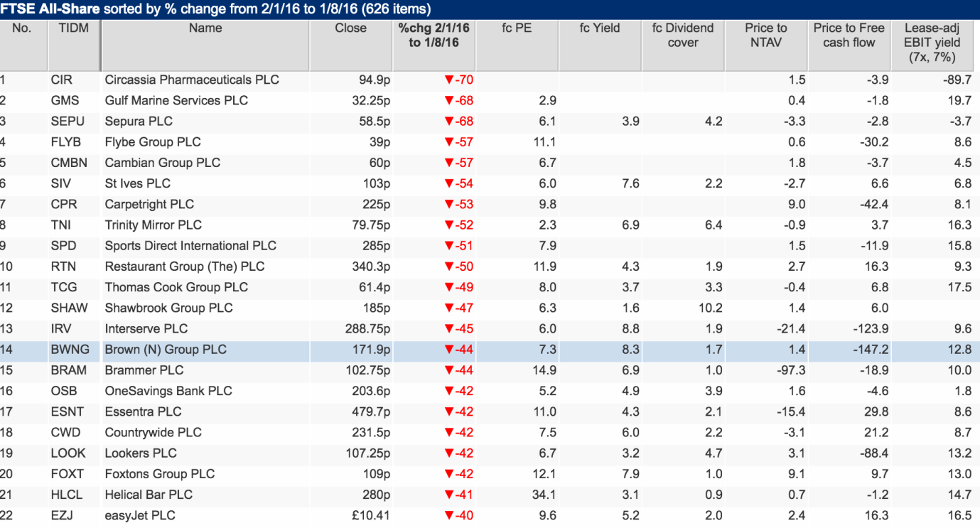
Task: Select Restaurant Group (The) PLC name
Action: (x=184, y=266)
